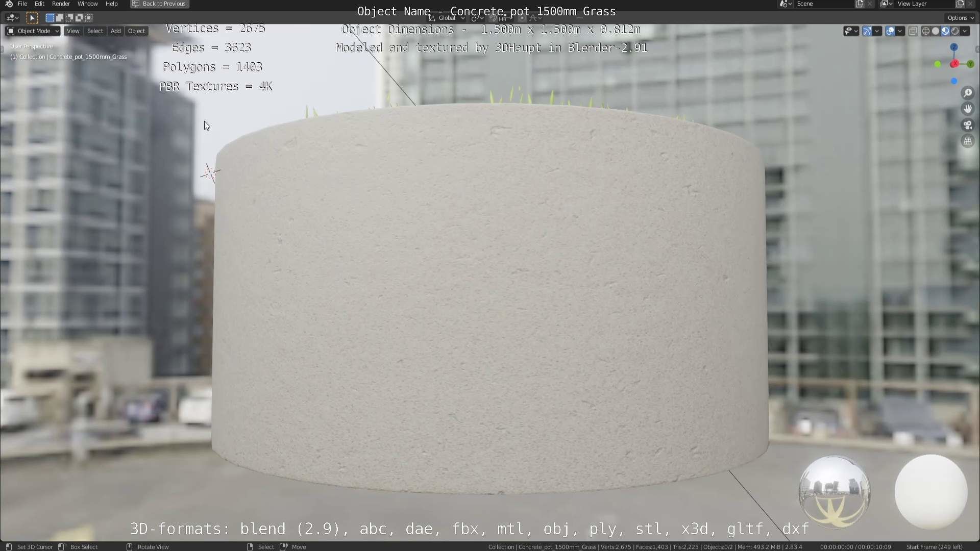Choose the Extend Selection mode icon

click(59, 18)
